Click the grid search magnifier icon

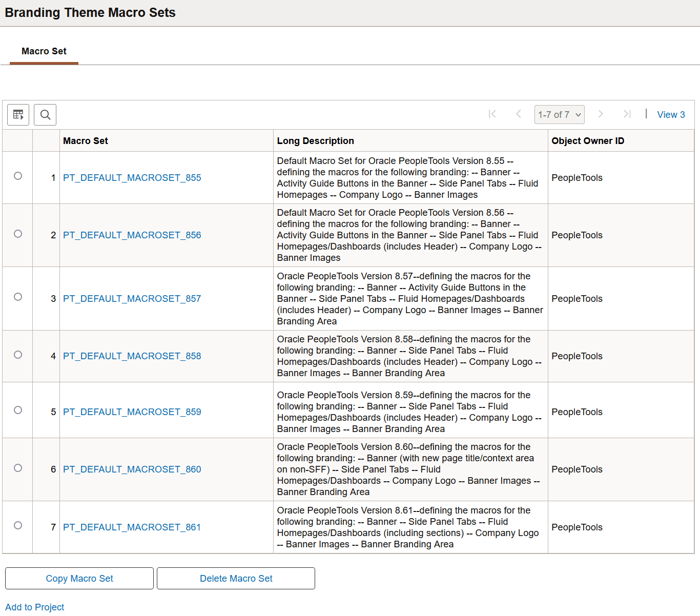[x=45, y=114]
